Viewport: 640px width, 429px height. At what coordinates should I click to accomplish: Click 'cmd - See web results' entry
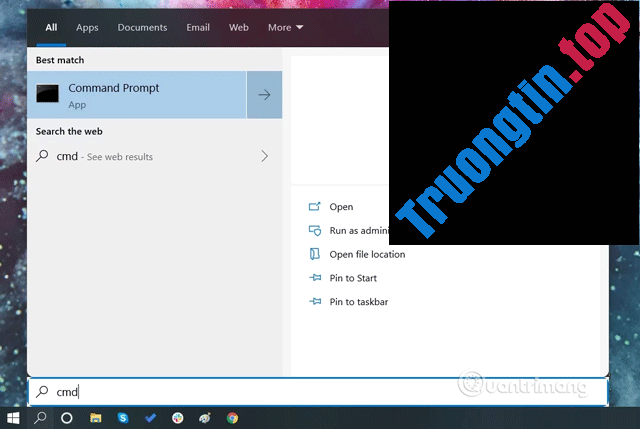click(154, 156)
